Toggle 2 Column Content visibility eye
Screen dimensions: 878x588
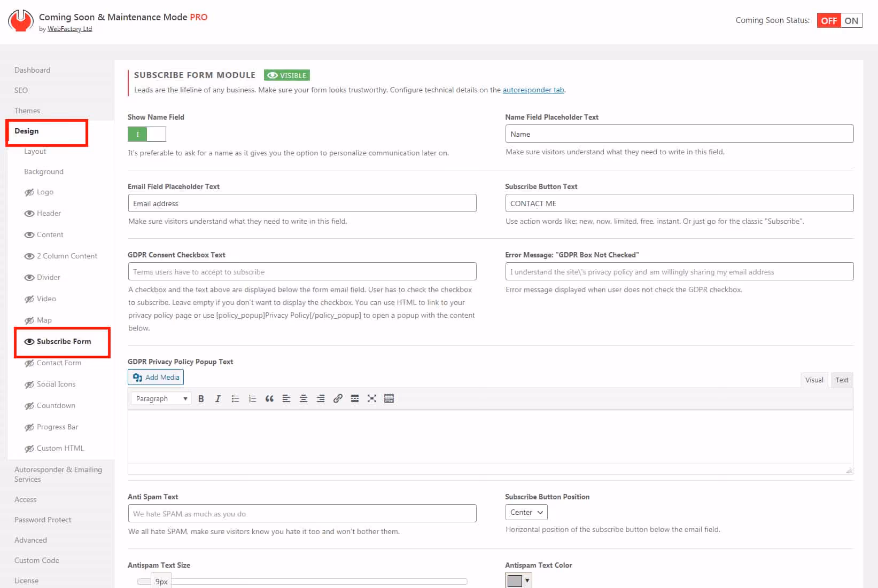(x=29, y=256)
